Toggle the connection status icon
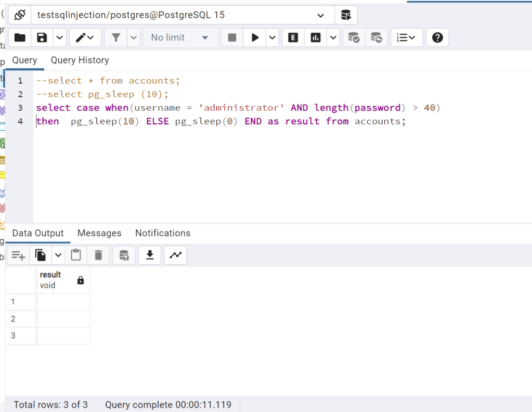Screen dimensions: 532x412 pos(20,15)
